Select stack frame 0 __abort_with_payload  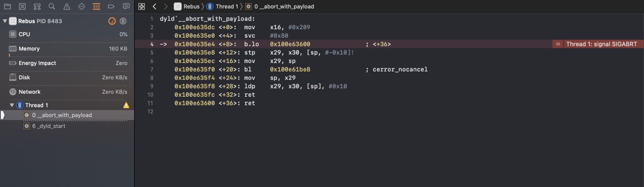tap(67, 115)
